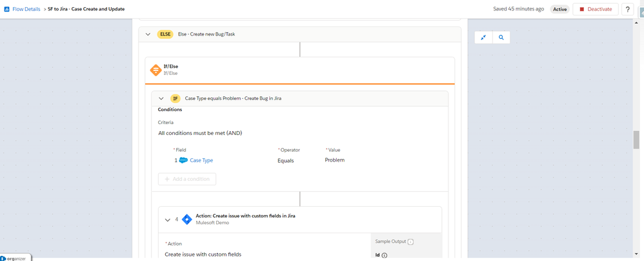Image resolution: width=644 pixels, height=261 pixels.
Task: Click the If/Else step title
Action: [171, 66]
